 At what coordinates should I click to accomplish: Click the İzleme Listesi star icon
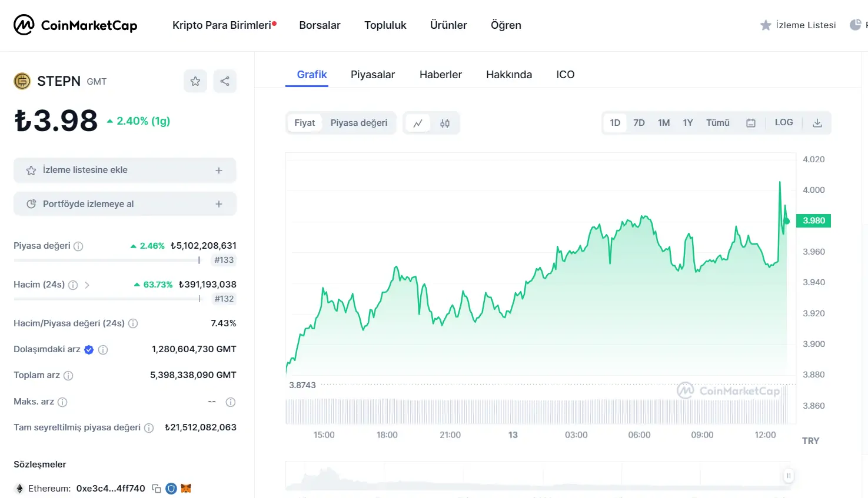[x=766, y=25]
